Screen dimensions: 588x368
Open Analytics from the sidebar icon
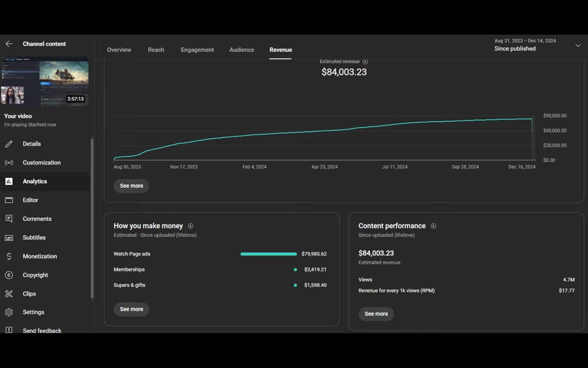click(x=9, y=181)
